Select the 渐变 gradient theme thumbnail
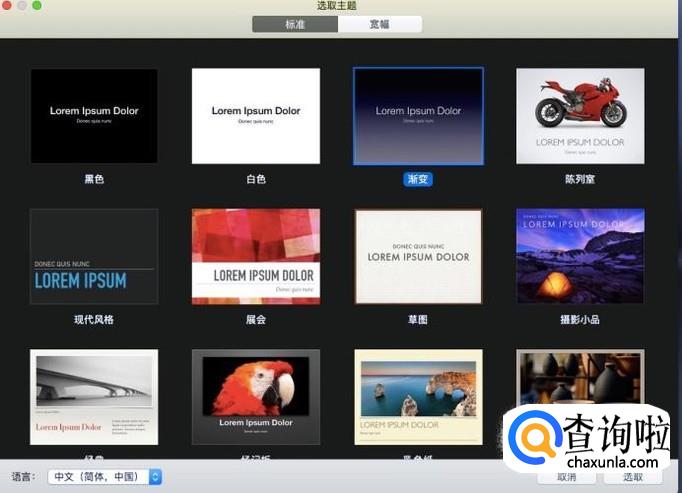 [x=418, y=116]
